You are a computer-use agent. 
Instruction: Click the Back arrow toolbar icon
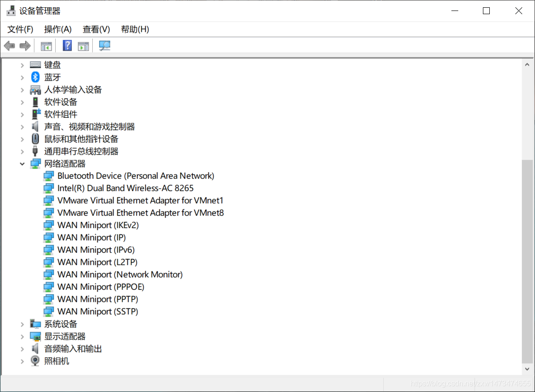(x=9, y=46)
